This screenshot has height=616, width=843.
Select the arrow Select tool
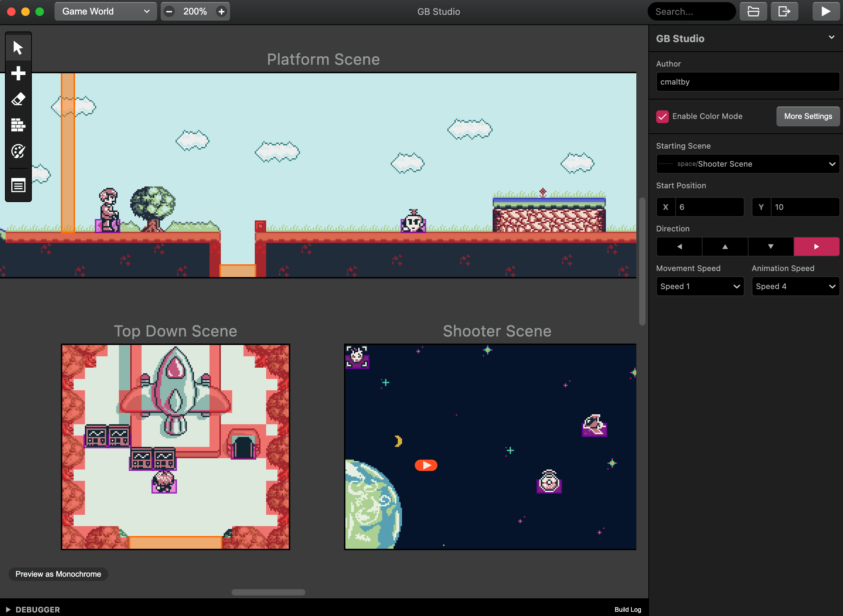tap(18, 47)
